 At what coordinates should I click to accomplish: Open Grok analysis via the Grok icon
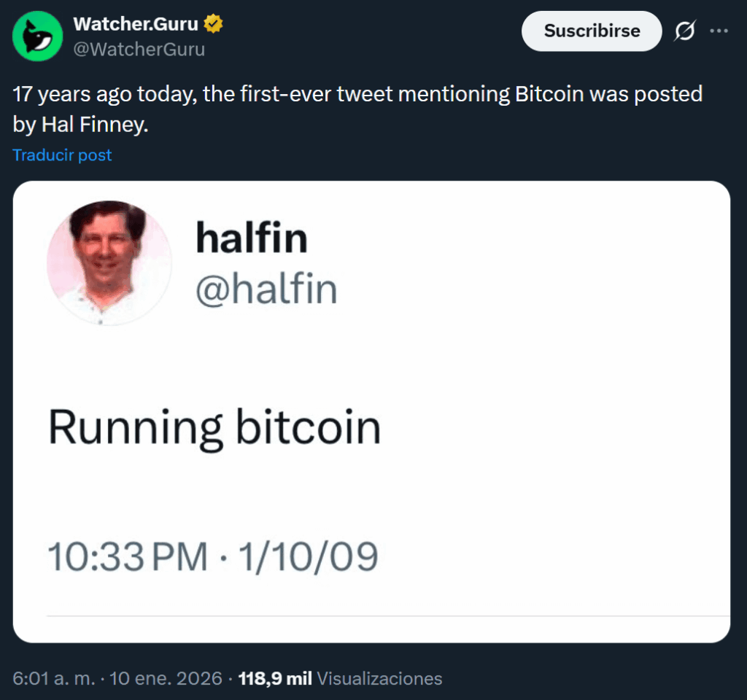click(684, 31)
